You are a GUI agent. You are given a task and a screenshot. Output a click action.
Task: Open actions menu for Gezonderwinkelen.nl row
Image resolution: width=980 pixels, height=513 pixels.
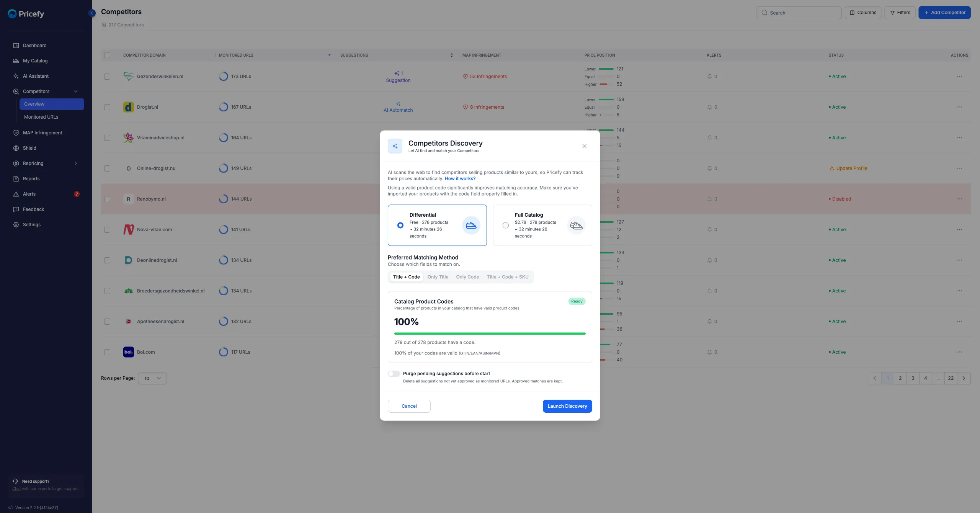coord(959,77)
